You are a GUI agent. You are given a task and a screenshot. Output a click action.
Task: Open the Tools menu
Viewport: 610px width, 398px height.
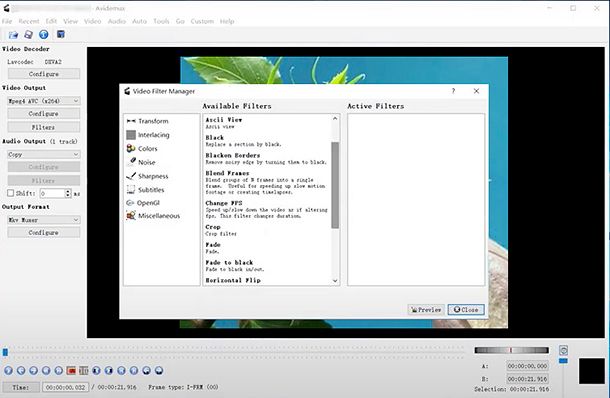coord(161,21)
